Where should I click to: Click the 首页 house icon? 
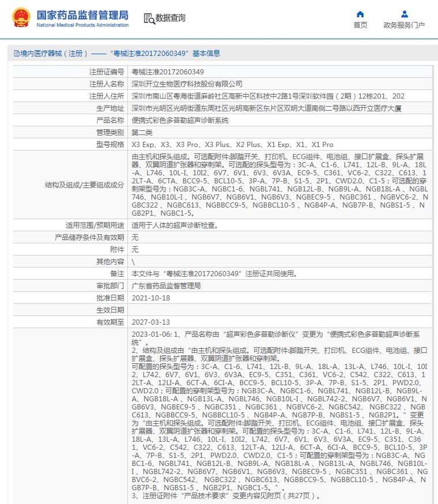point(360,14)
